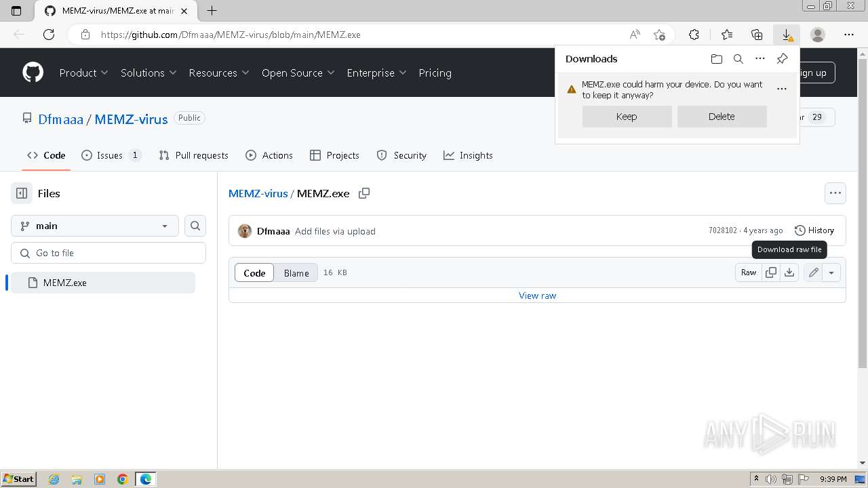Click the View raw link

pyautogui.click(x=537, y=296)
